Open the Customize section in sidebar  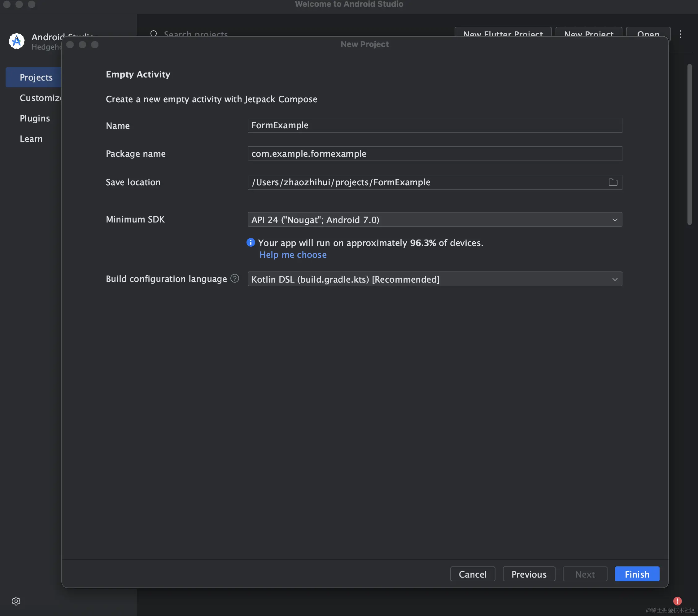pos(40,98)
